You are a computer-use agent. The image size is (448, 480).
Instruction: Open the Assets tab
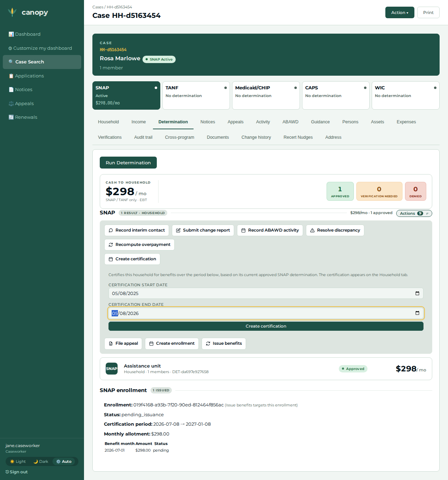pos(377,122)
